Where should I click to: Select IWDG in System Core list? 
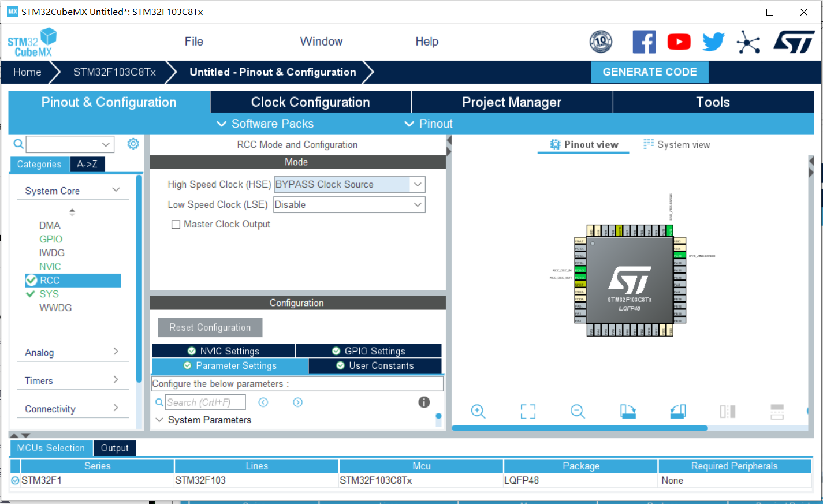[x=52, y=253]
